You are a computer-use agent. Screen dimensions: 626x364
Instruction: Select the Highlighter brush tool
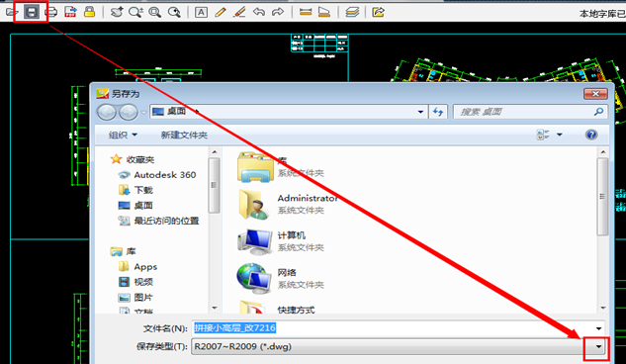pyautogui.click(x=239, y=12)
